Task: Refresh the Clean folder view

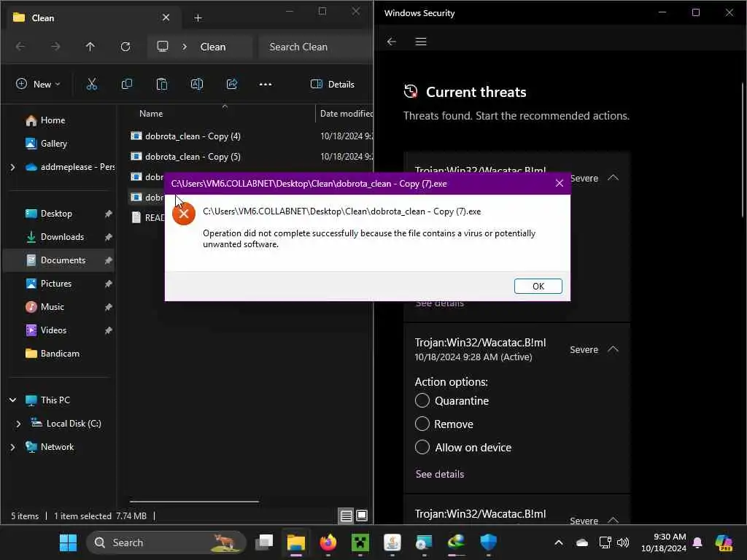Action: [125, 47]
